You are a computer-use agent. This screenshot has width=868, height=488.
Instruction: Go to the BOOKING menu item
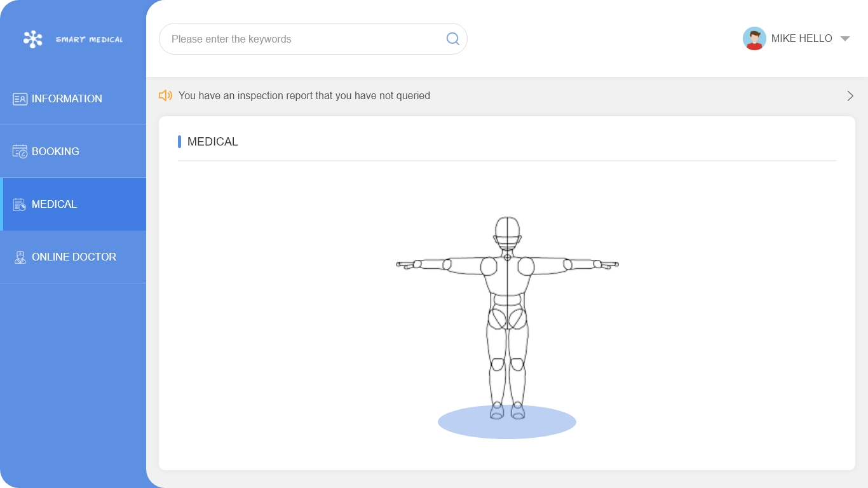pyautogui.click(x=55, y=152)
